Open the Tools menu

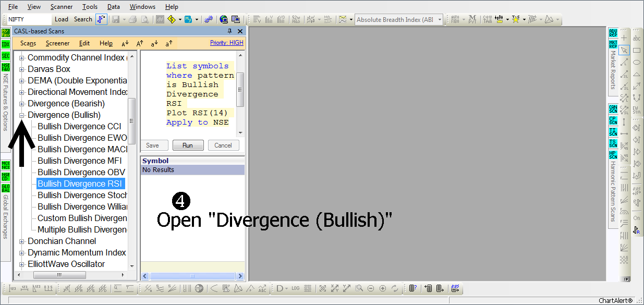[90, 7]
